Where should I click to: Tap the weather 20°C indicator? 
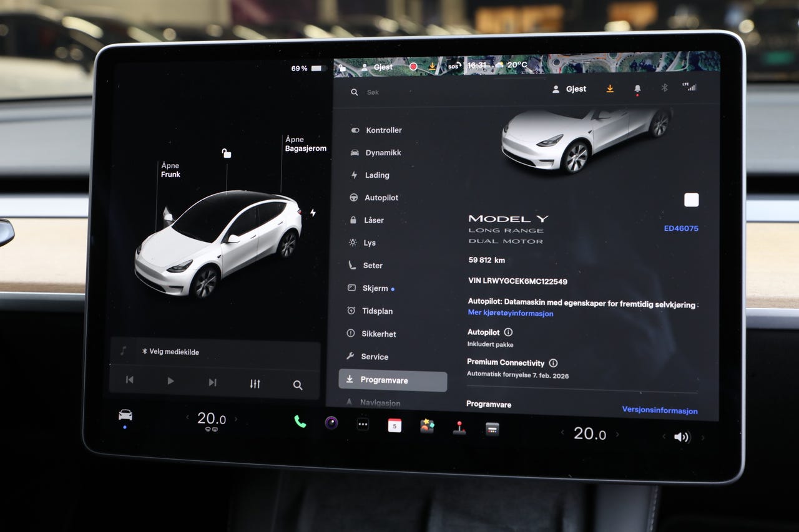(511, 65)
